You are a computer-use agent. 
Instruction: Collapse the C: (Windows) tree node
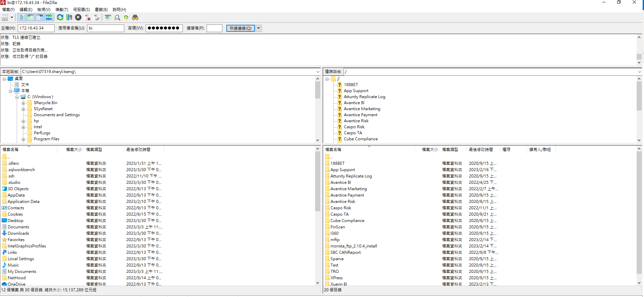tap(17, 97)
